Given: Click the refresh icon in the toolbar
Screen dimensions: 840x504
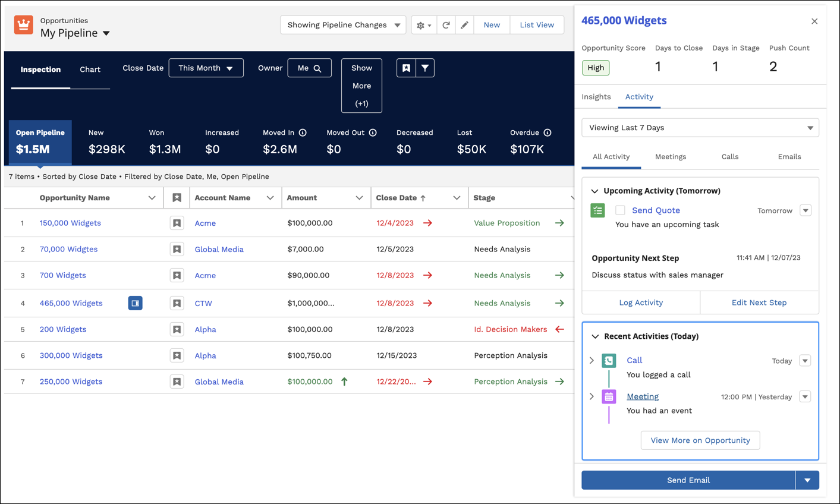Looking at the screenshot, I should [x=446, y=25].
